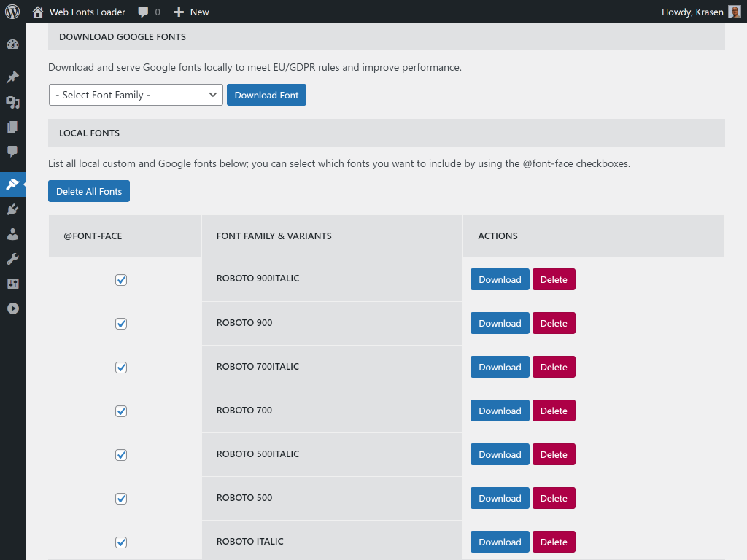747x560 pixels.
Task: Delete the Roboto 500italic font
Action: 554,455
